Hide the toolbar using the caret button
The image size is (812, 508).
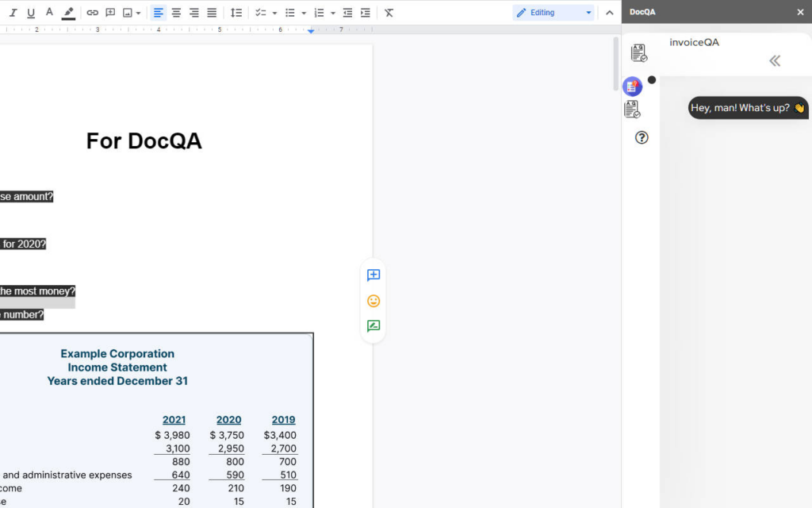point(610,12)
